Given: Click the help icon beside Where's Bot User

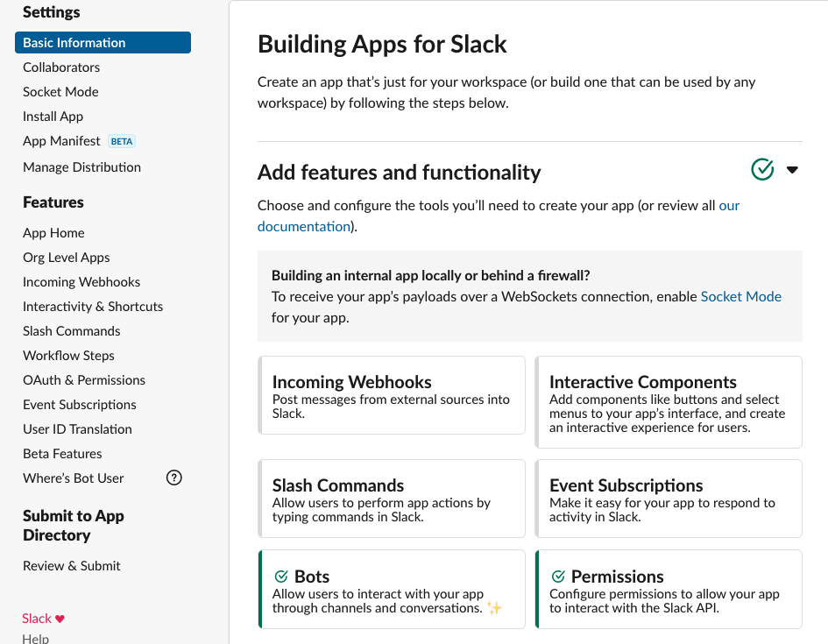Looking at the screenshot, I should pyautogui.click(x=174, y=478).
